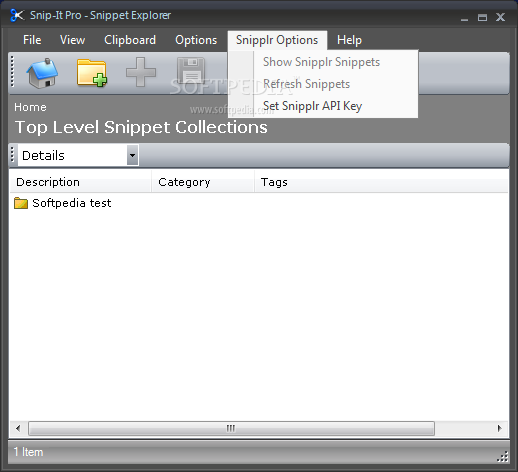Open the File menu

(32, 40)
